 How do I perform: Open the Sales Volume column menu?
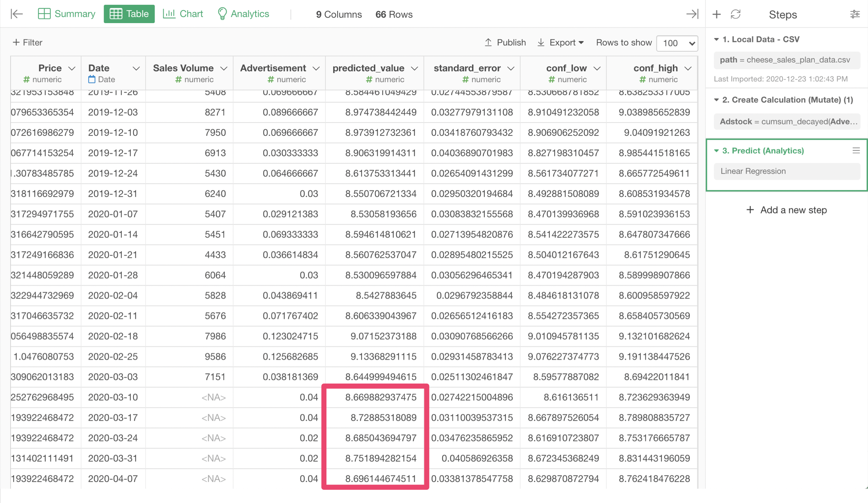click(x=224, y=68)
